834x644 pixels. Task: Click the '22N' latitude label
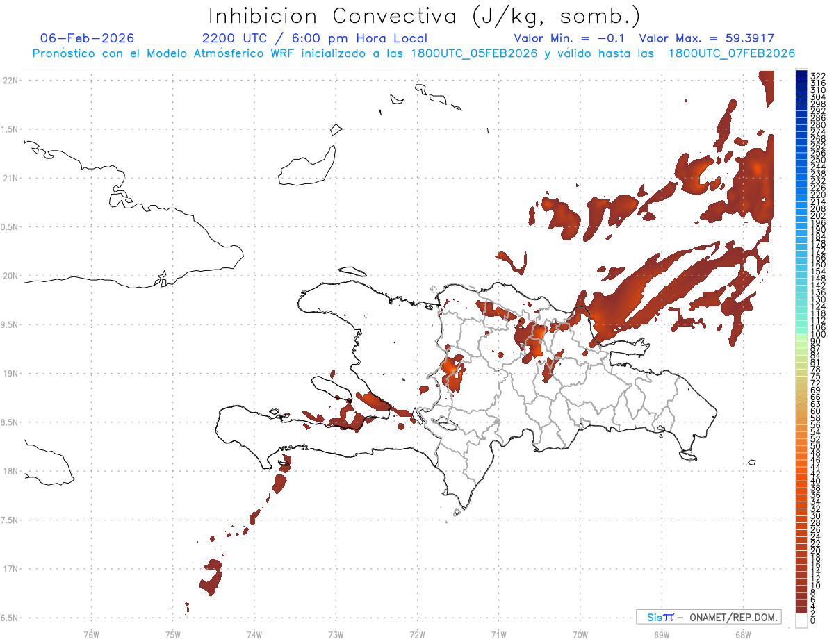[x=10, y=80]
